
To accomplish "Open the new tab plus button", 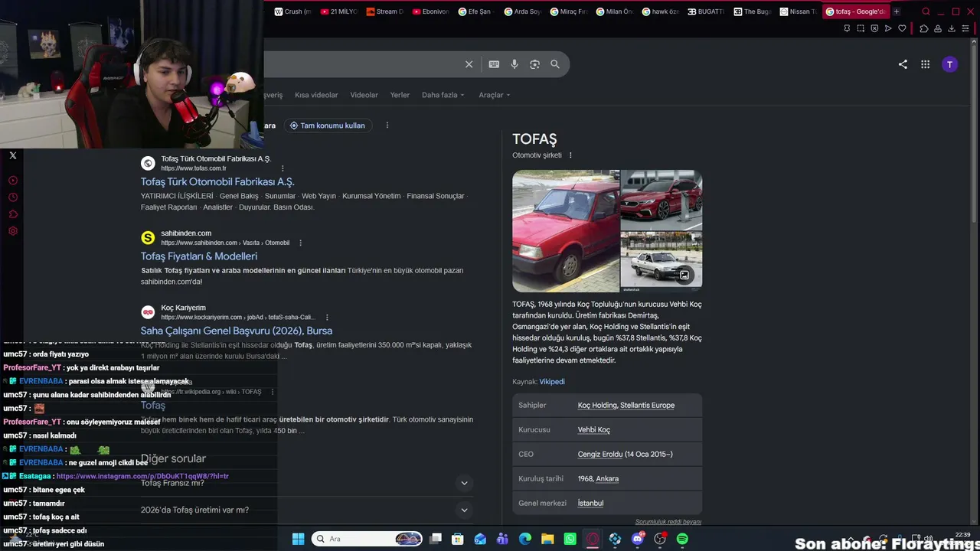I will (x=897, y=11).
